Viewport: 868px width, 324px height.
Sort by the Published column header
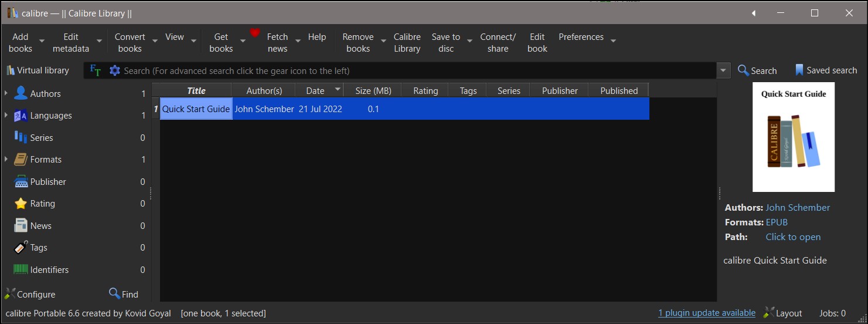tap(619, 90)
